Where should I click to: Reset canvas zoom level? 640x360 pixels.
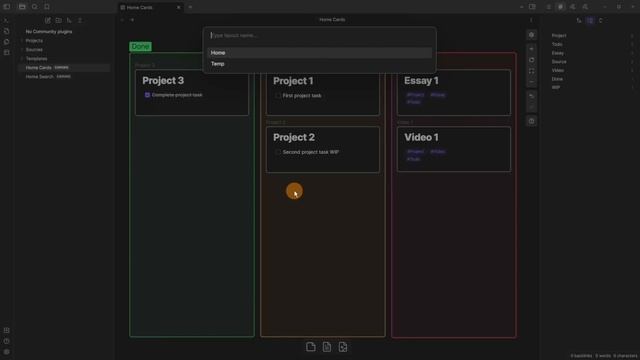click(x=531, y=60)
